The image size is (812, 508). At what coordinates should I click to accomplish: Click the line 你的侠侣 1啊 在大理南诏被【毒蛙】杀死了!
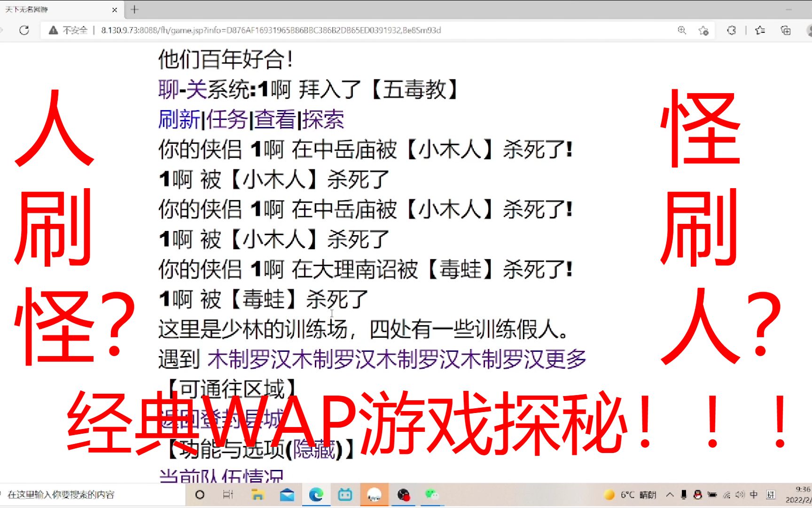pyautogui.click(x=366, y=269)
